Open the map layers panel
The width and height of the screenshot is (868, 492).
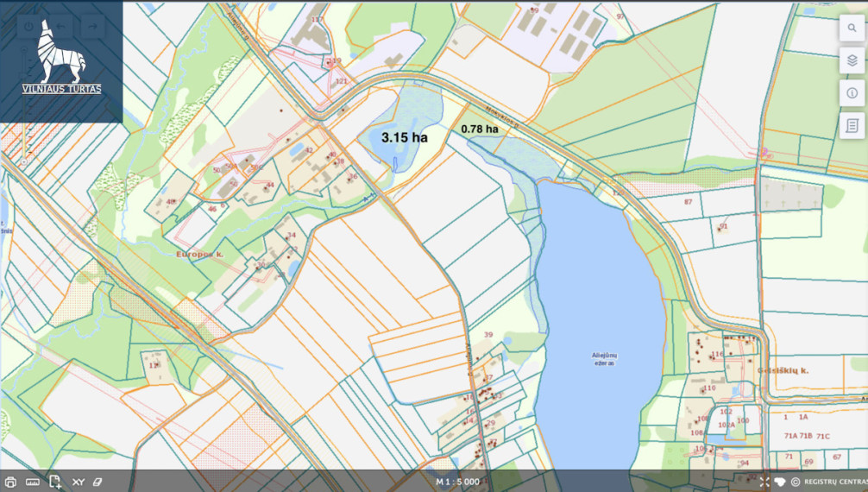[x=852, y=60]
